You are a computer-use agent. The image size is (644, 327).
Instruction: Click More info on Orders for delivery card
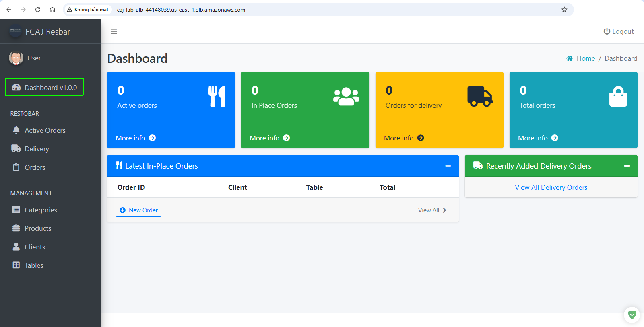398,138
